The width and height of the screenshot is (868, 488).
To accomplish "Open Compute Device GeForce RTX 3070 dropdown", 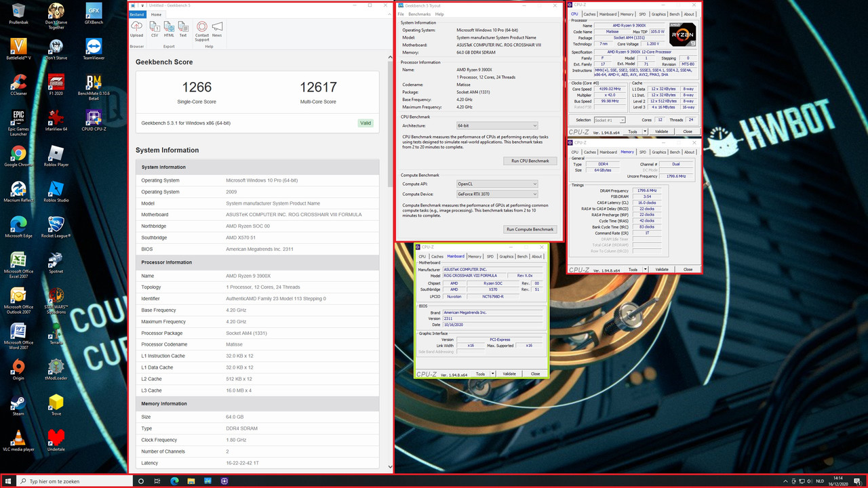I will tap(497, 194).
